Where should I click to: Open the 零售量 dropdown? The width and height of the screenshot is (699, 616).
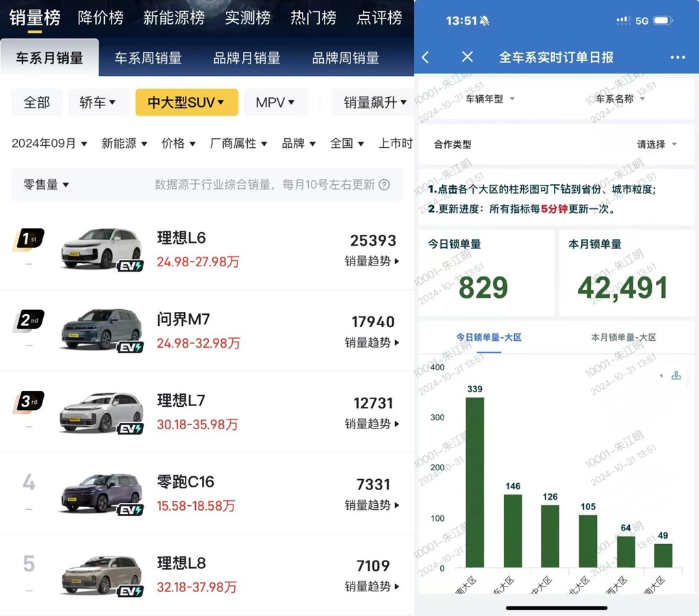click(x=46, y=185)
